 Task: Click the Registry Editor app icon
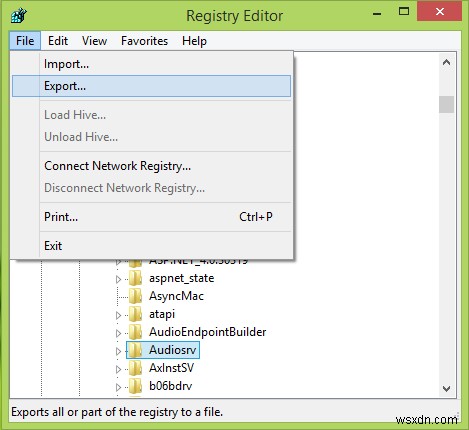click(x=19, y=16)
